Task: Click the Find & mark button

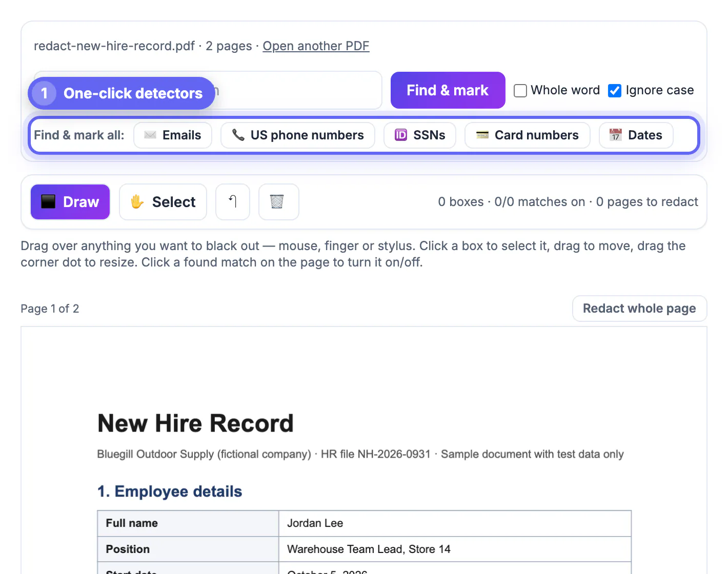Action: pos(448,90)
